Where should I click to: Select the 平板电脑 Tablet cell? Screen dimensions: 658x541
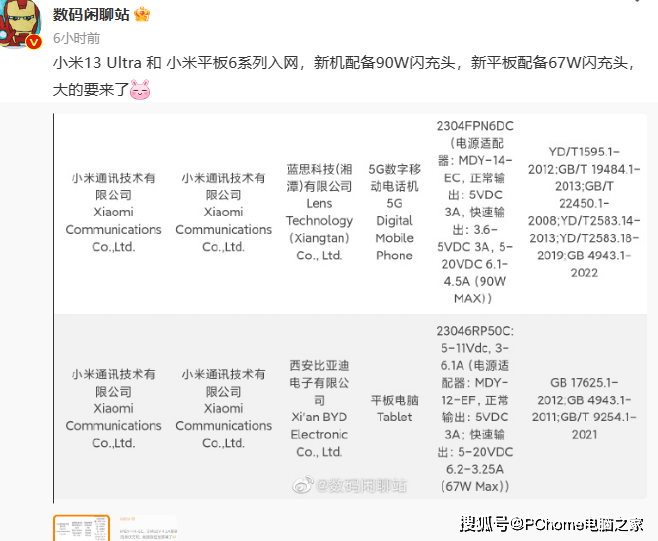pyautogui.click(x=394, y=408)
